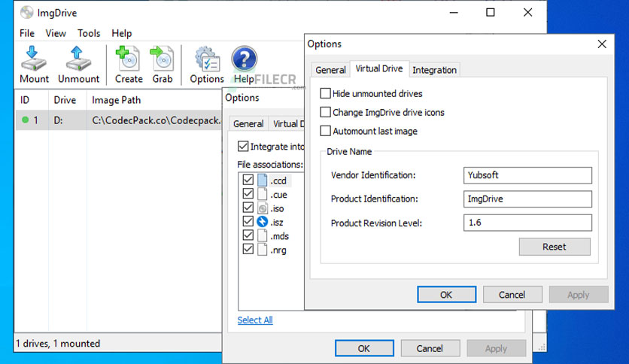Uncheck the .cue file association checkbox

click(x=248, y=194)
